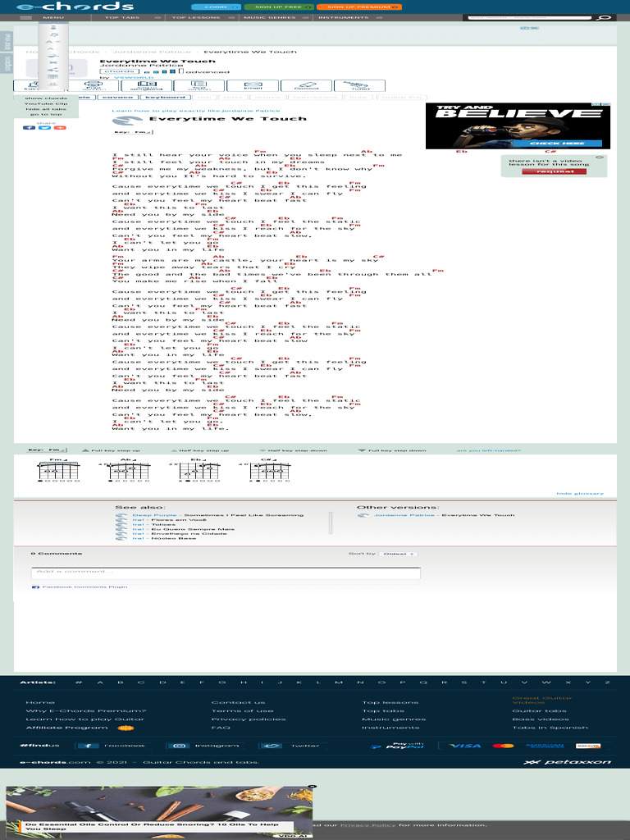Screen dimensions: 630x840
Task: Click the Add a comment field
Action: point(226,573)
